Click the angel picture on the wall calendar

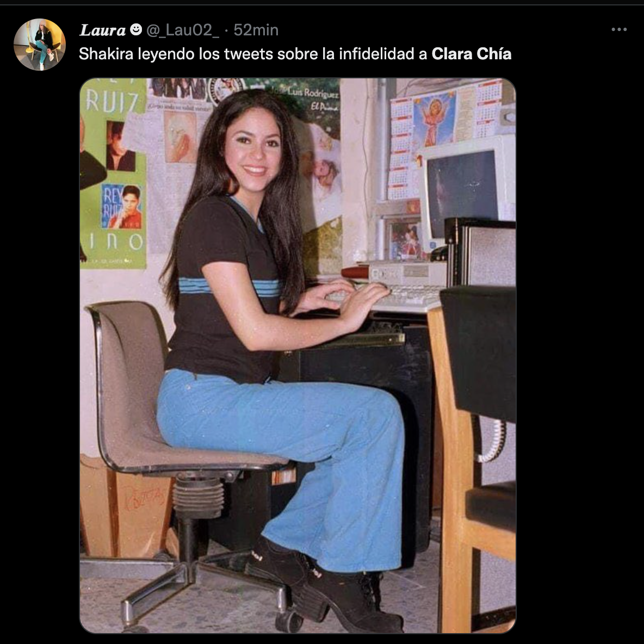(x=434, y=120)
